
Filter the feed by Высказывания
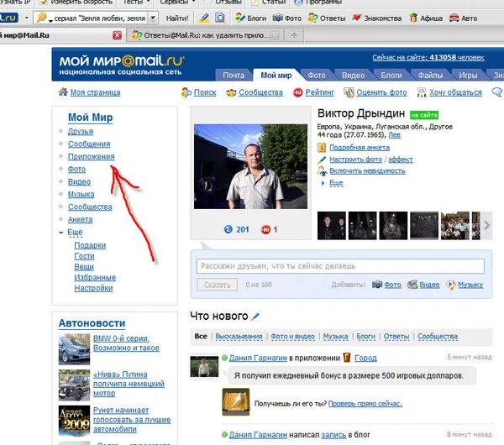pos(239,337)
